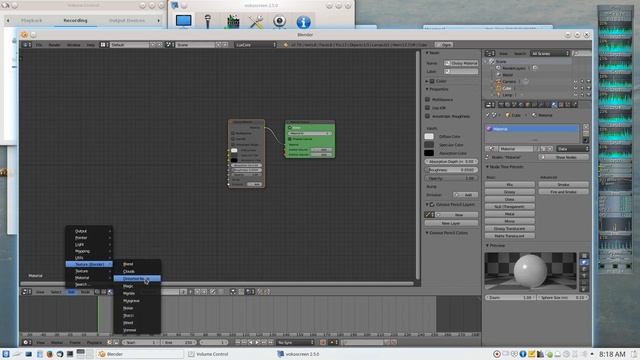Click play animation button in timeline

(x=257, y=342)
